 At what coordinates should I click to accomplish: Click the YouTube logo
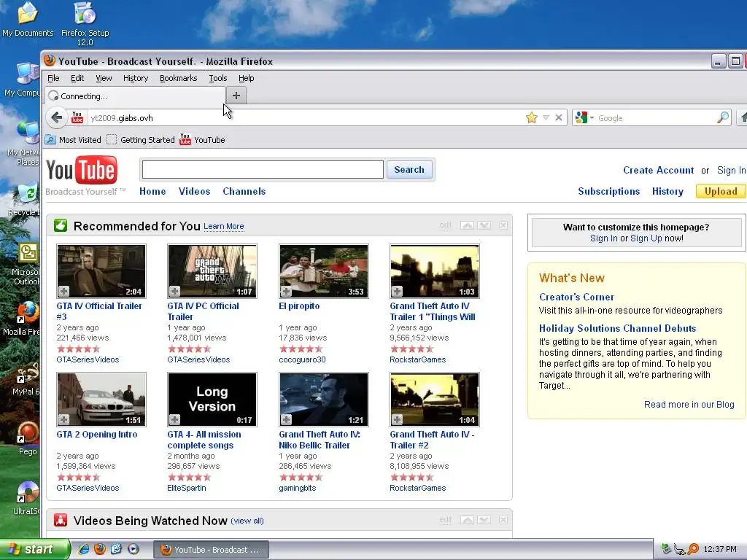point(82,171)
